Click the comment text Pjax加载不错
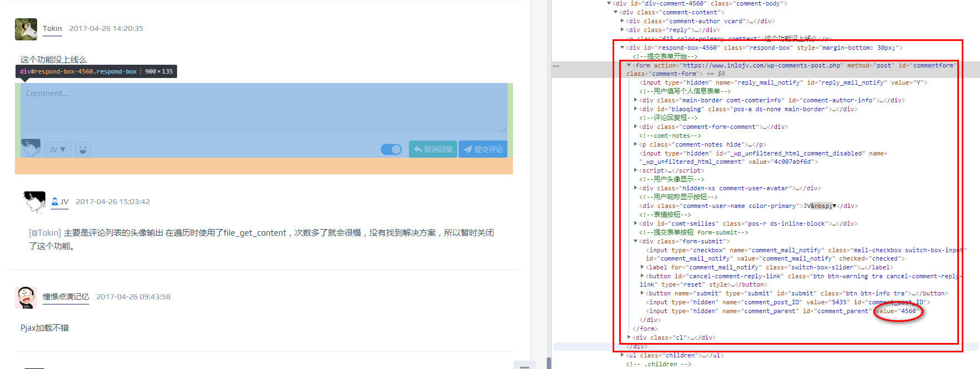The height and width of the screenshot is (369, 980). [x=45, y=328]
